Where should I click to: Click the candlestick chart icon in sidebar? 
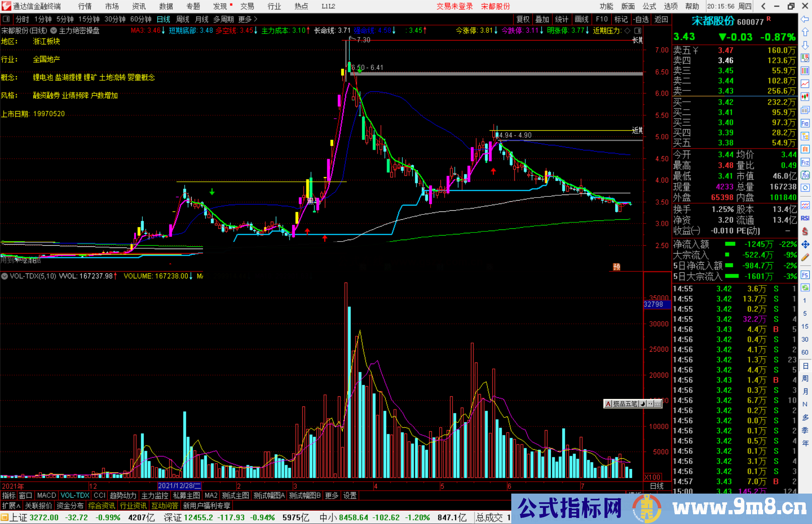click(x=805, y=97)
